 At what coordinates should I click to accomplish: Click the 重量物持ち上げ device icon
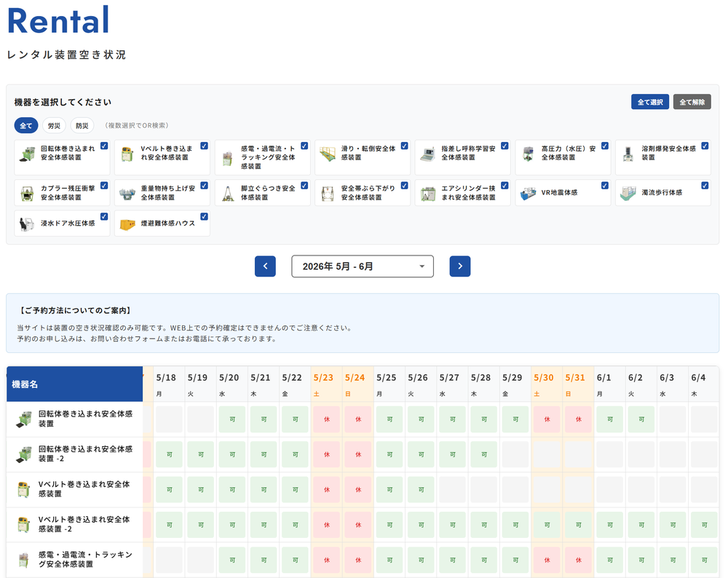tap(128, 194)
